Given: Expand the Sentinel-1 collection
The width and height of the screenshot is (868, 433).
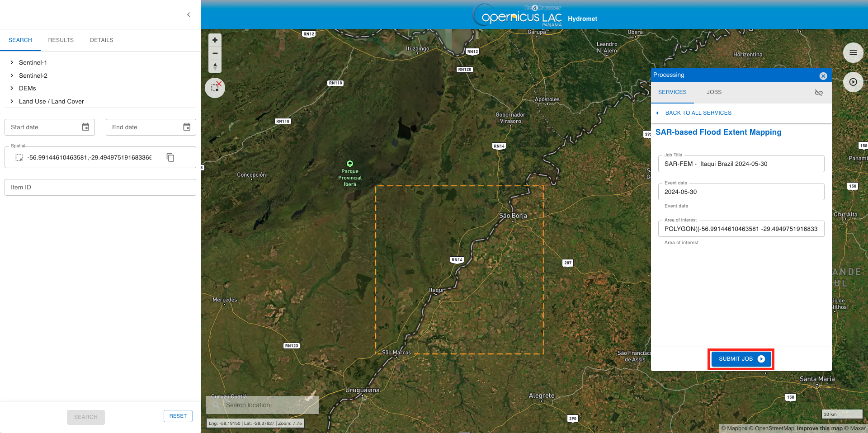Looking at the screenshot, I should point(12,62).
